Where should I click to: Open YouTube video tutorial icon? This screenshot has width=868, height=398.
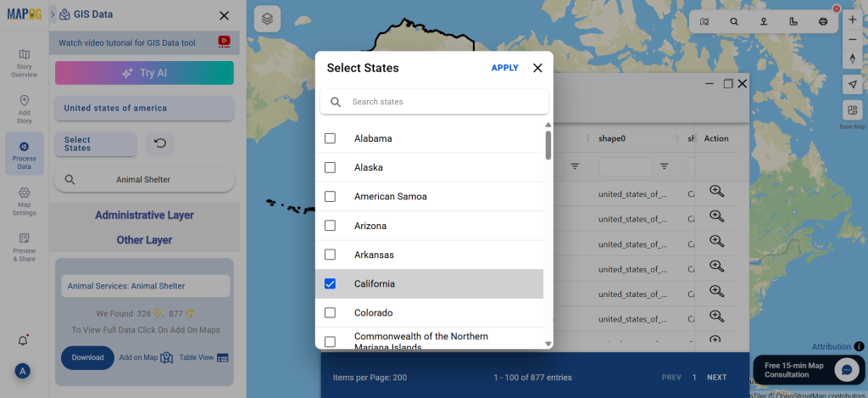point(224,42)
